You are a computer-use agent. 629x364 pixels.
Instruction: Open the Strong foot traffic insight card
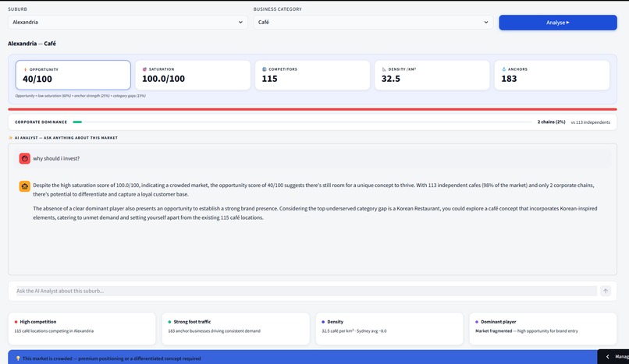(x=236, y=328)
